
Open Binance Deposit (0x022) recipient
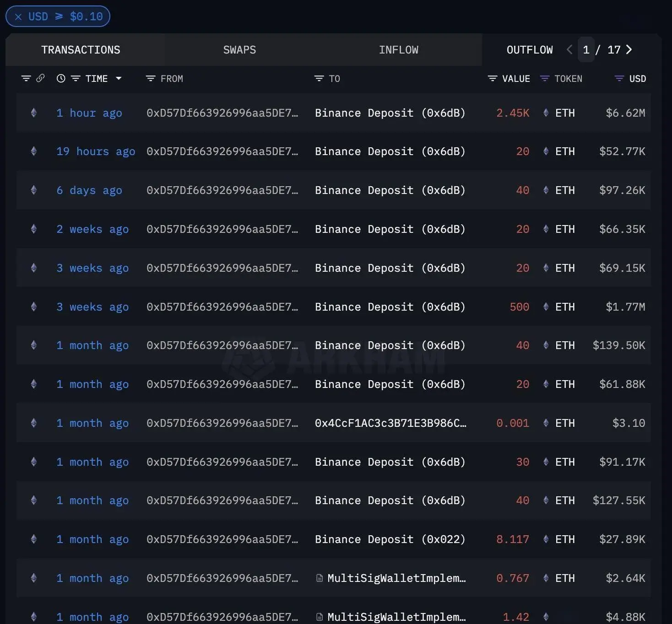tap(390, 539)
